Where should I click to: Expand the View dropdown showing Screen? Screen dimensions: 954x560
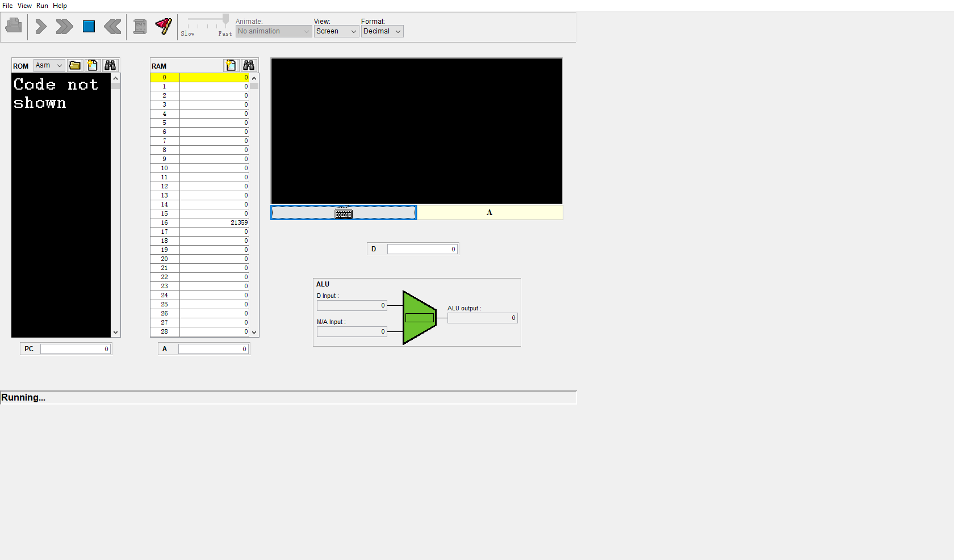336,31
